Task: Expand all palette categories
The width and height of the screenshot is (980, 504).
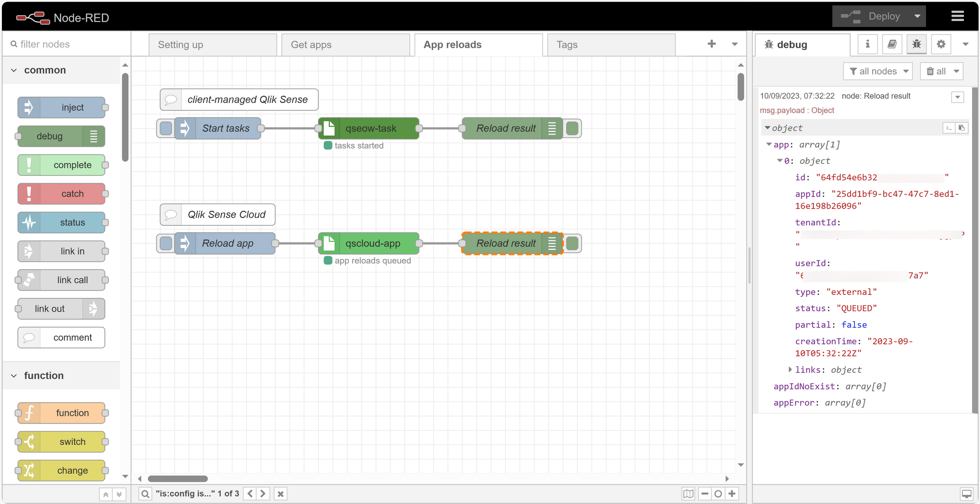Action: (119, 494)
